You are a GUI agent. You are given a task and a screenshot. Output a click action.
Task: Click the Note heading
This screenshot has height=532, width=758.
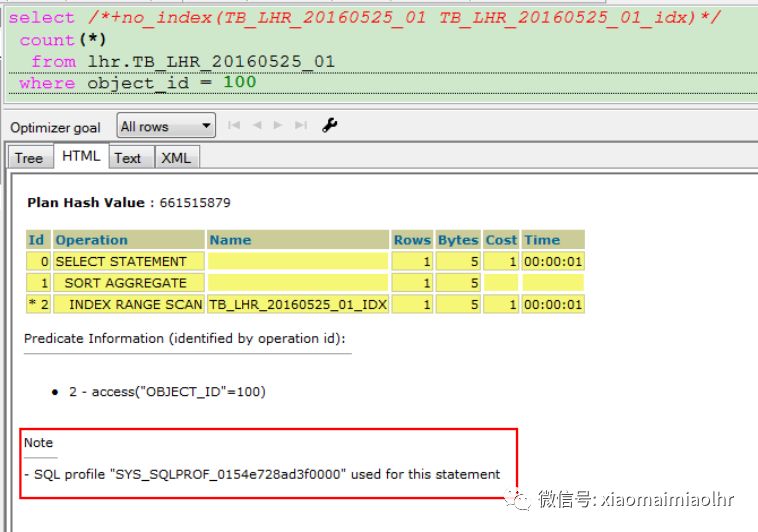[x=39, y=443]
